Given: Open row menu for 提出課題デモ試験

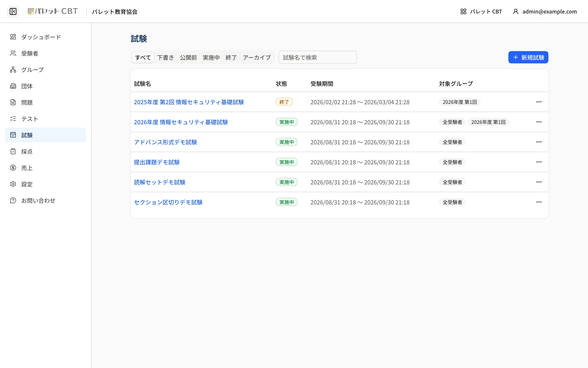Looking at the screenshot, I should coord(539,162).
